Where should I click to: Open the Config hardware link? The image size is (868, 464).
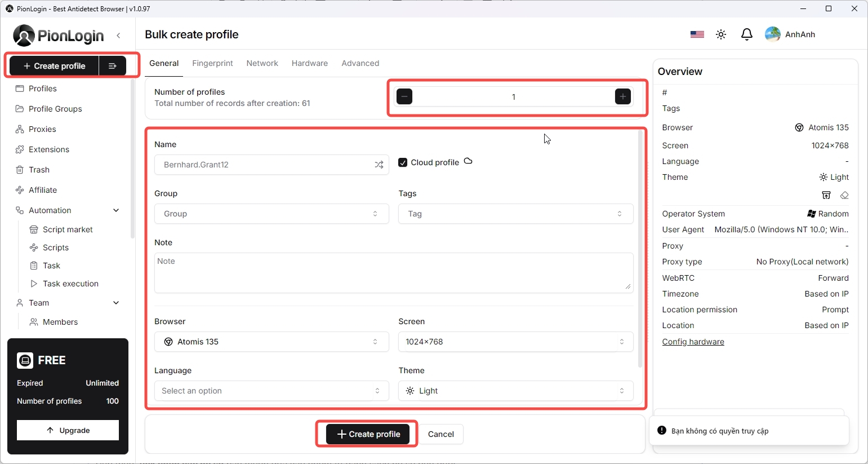pos(693,342)
